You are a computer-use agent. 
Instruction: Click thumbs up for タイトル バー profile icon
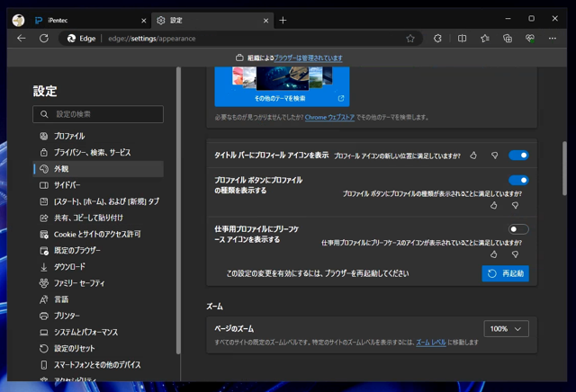click(473, 156)
